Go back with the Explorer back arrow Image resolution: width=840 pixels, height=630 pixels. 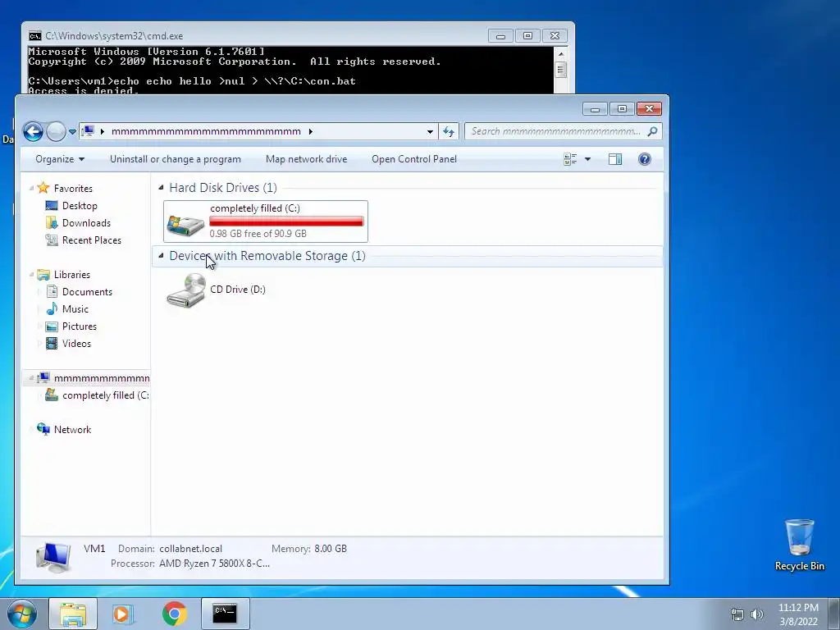point(33,131)
